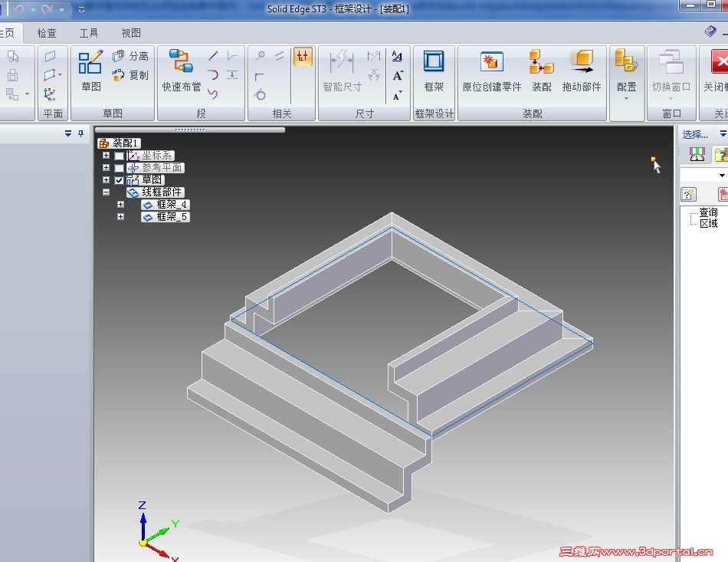Open the 配置 (Configure) dropdown

click(x=626, y=75)
